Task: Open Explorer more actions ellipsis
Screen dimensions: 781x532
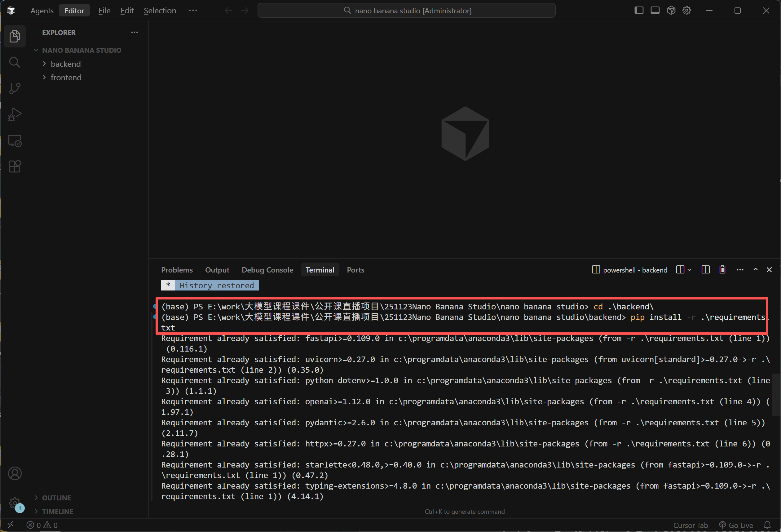Action: tap(135, 32)
